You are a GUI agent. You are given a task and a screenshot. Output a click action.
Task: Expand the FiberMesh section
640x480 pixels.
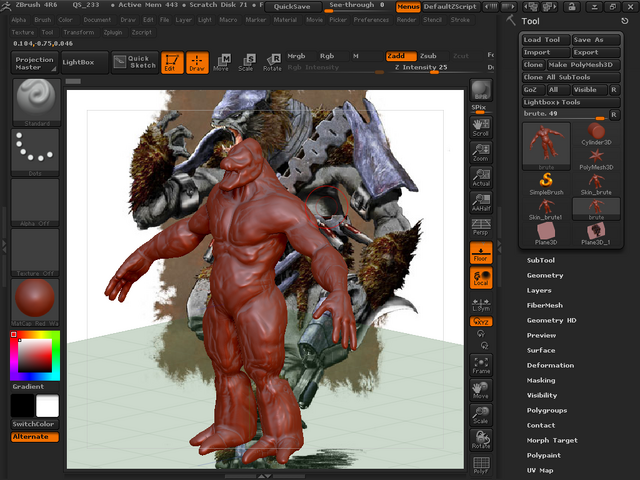pyautogui.click(x=544, y=305)
